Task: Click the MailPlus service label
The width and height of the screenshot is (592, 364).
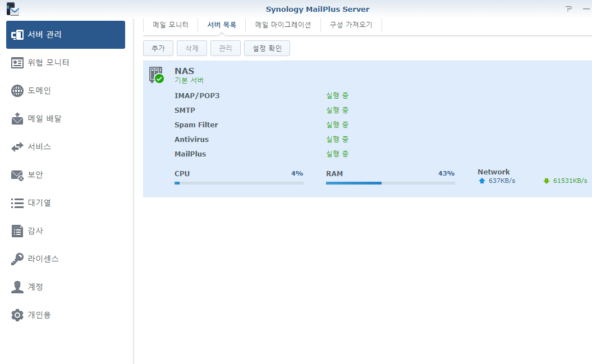Action: (x=190, y=154)
